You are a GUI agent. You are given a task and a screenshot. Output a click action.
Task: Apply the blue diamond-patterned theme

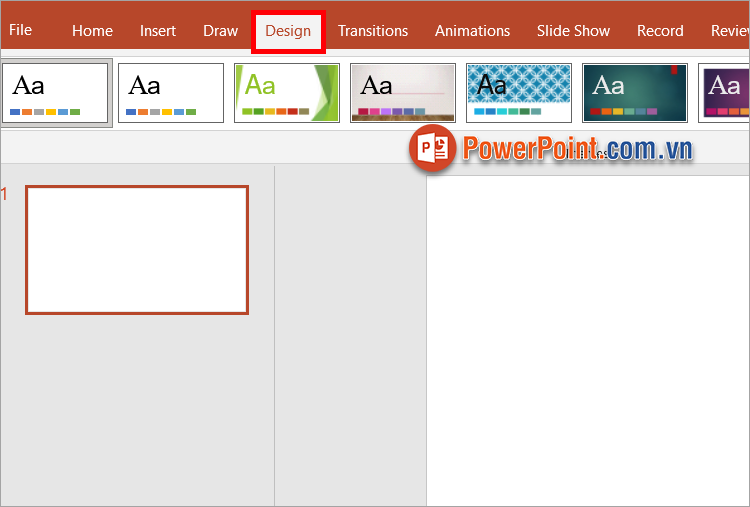519,93
